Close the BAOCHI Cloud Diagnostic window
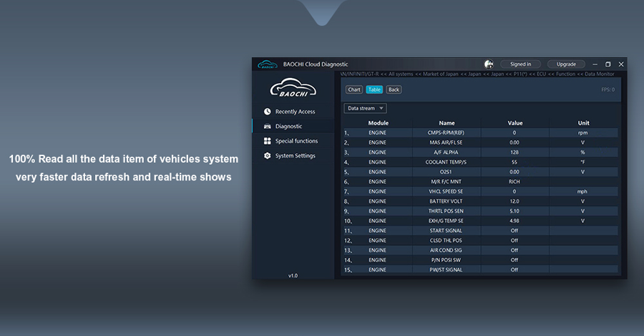644x336 pixels. [x=621, y=64]
